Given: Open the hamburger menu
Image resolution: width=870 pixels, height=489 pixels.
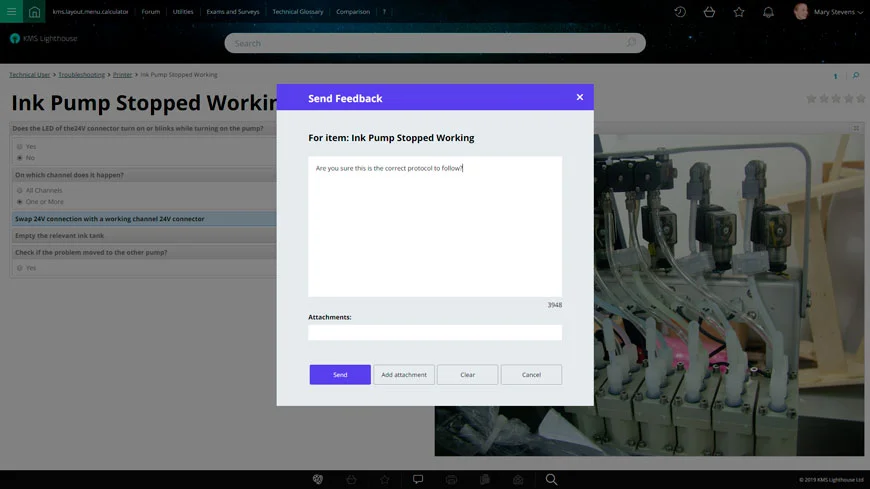Looking at the screenshot, I should point(11,11).
